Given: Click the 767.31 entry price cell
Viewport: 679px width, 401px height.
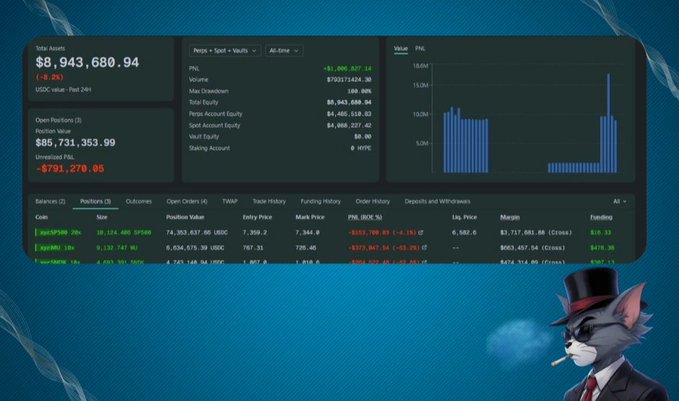Looking at the screenshot, I should 253,248.
